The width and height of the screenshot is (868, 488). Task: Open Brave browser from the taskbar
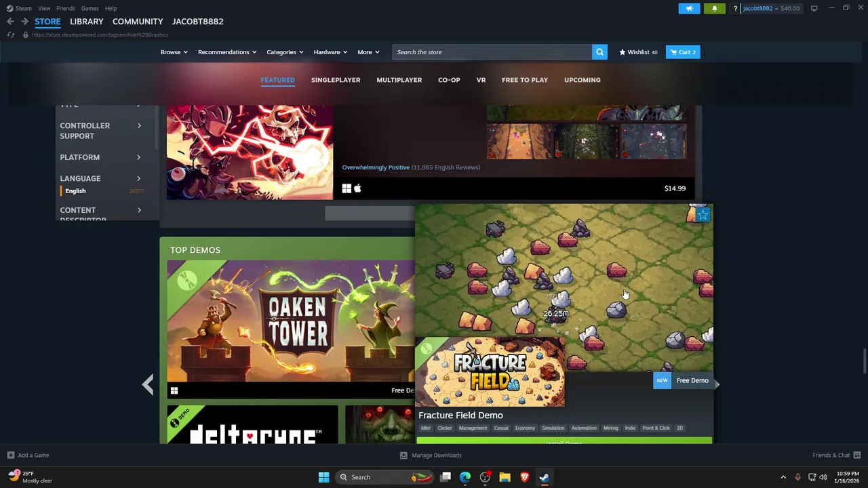(x=524, y=477)
